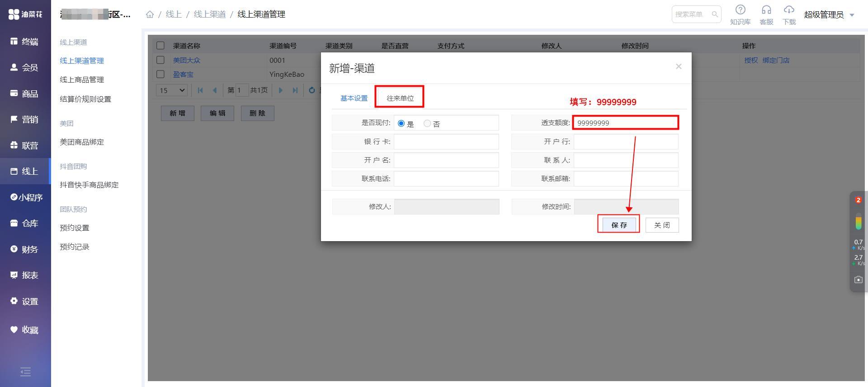Viewport: 868px width, 387px height.
Task: Focus the 银行卡 input field
Action: pyautogui.click(x=446, y=142)
